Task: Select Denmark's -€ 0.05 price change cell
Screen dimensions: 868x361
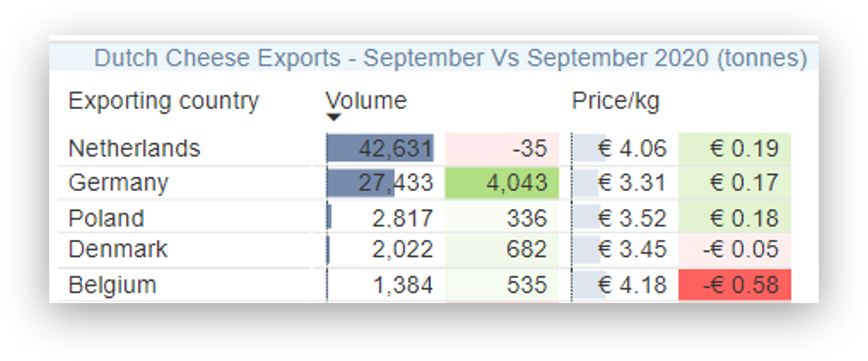Action: click(x=735, y=249)
